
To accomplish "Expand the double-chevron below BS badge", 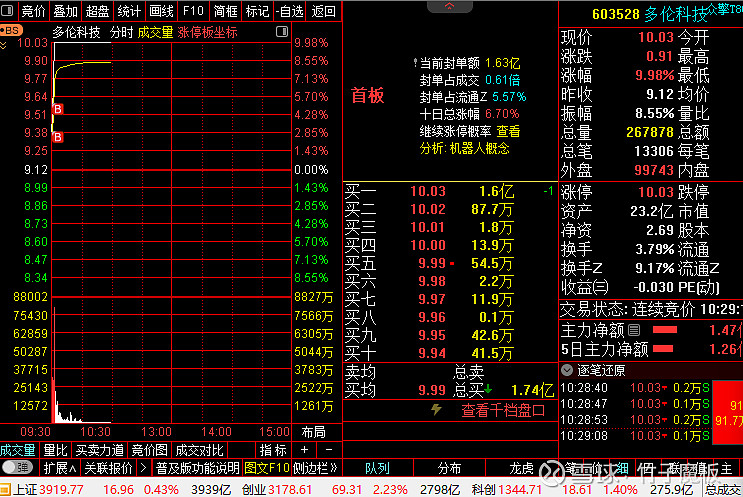I will pyautogui.click(x=3, y=45).
